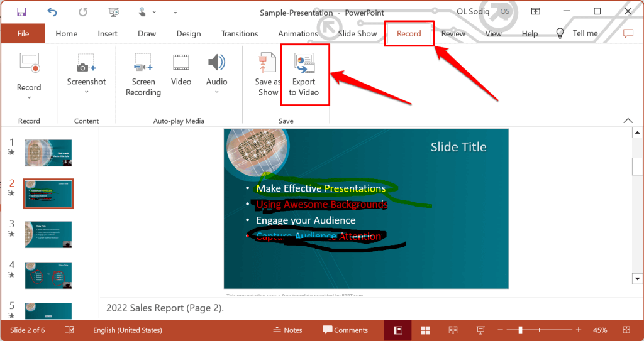Undo the last action
Screen dimensions: 644x341
coord(52,12)
